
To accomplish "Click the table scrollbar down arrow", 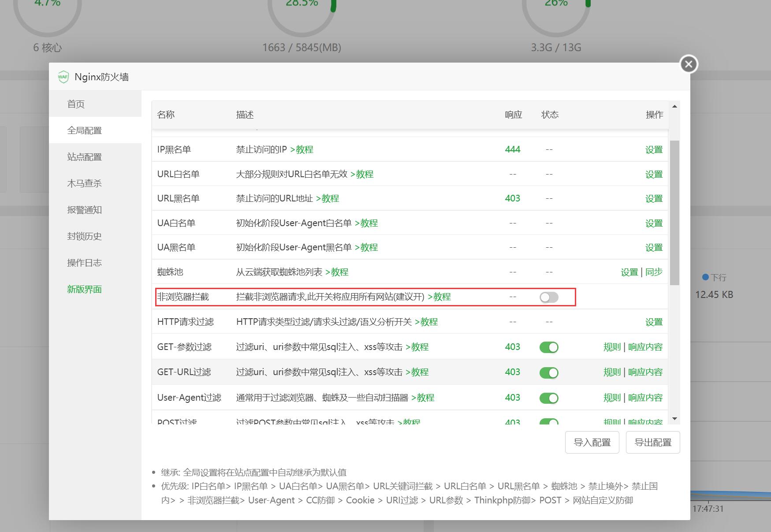I will 674,419.
